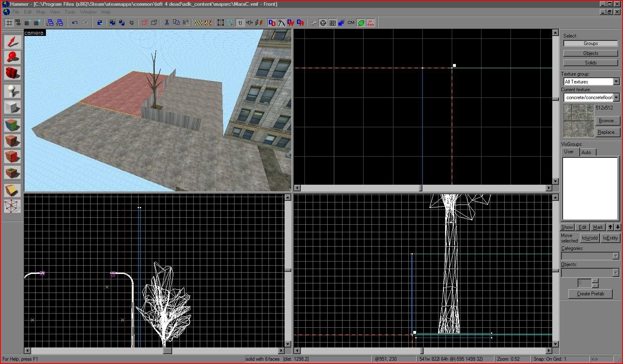
Task: Click the Edit Cordon Bounds icon
Action: coord(208,23)
